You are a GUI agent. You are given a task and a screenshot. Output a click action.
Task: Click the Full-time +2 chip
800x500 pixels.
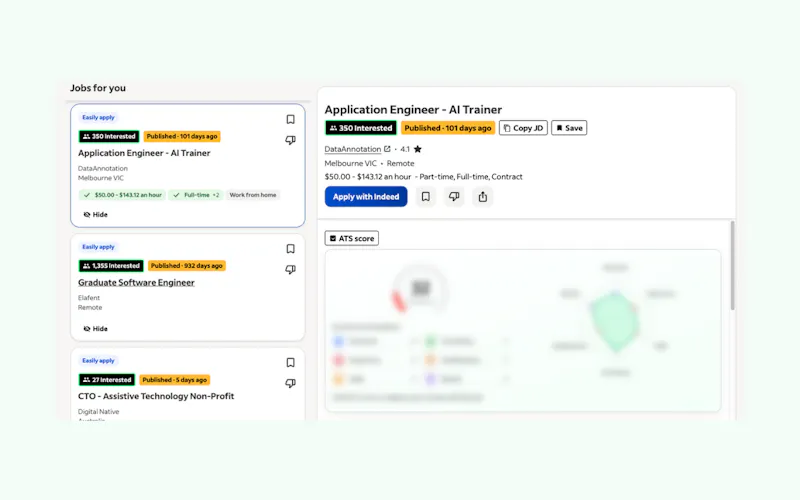coord(196,195)
